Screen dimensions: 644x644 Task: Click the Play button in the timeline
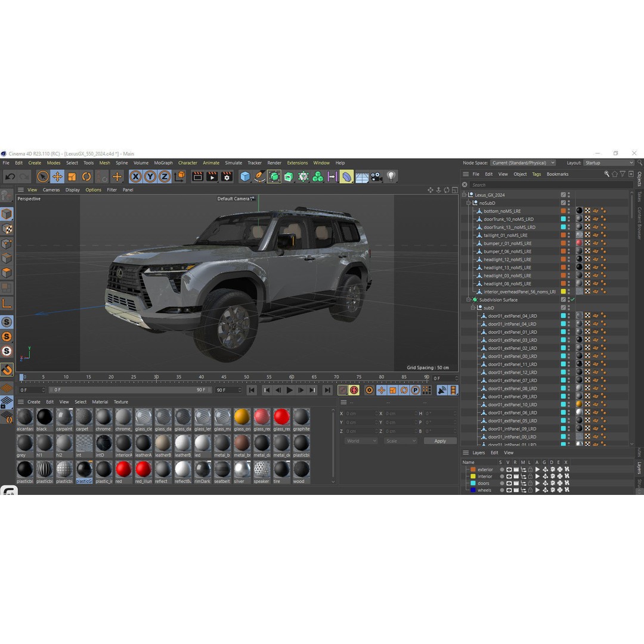[289, 390]
